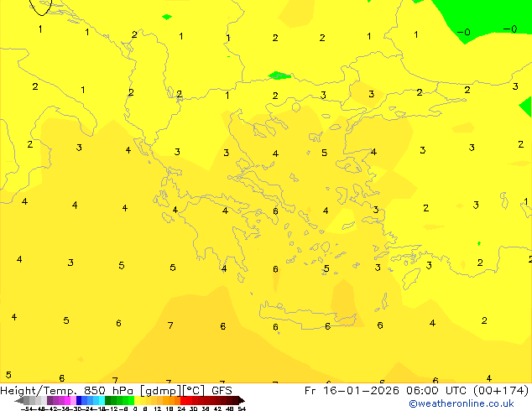Screen dimensions: 532x411
Task: Pick the dark purple swatch in the color scale
Action: tap(50, 400)
